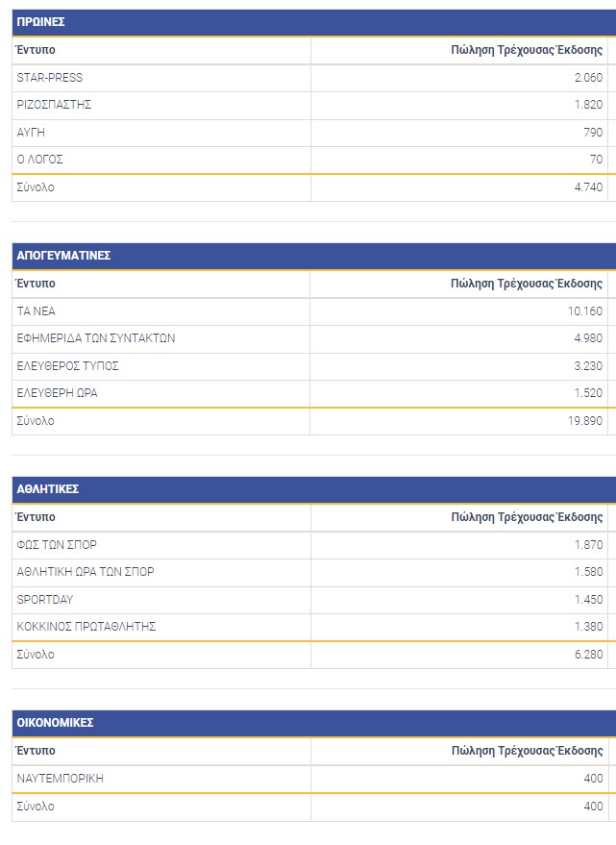Viewport: 616px width, 845px height.
Task: Click ΕΦΗΜΕΡΙΔΑ ΤΩΝ ΣΥΝΤΑΚΤΩΝ newspaper name
Action: click(x=96, y=338)
